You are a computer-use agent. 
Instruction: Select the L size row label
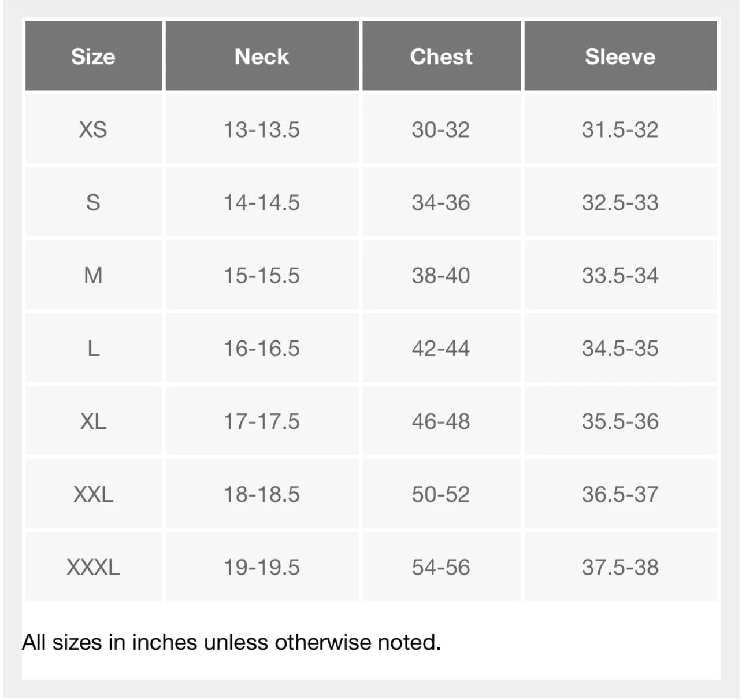point(93,349)
